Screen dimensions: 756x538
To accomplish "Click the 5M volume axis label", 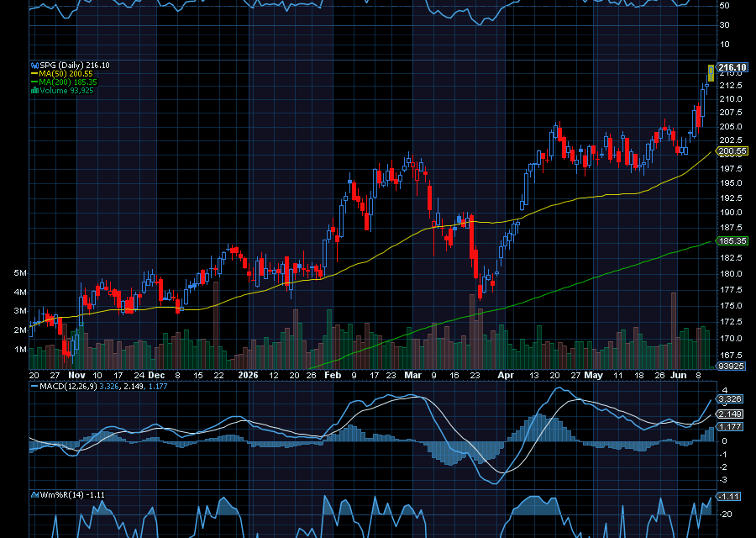I will [x=20, y=273].
